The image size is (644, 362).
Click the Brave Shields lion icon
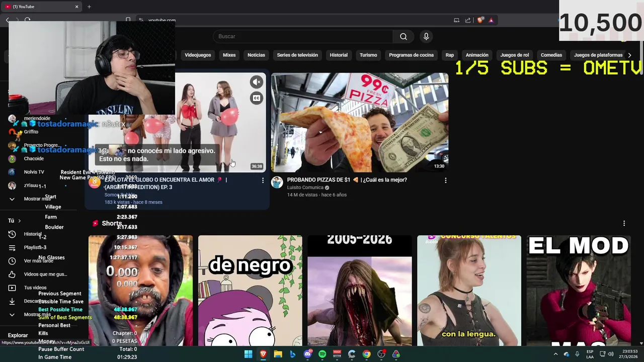click(480, 20)
